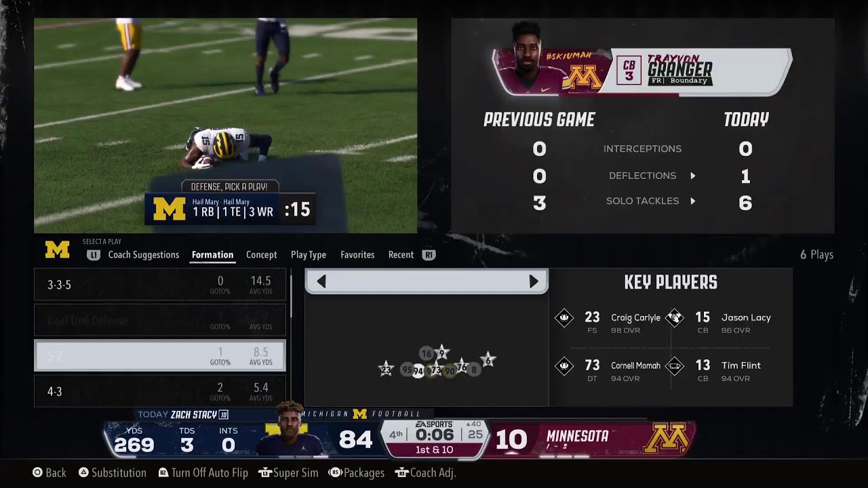The height and width of the screenshot is (488, 868).
Task: Click Tim Flint's ability diamond icon
Action: point(674,366)
